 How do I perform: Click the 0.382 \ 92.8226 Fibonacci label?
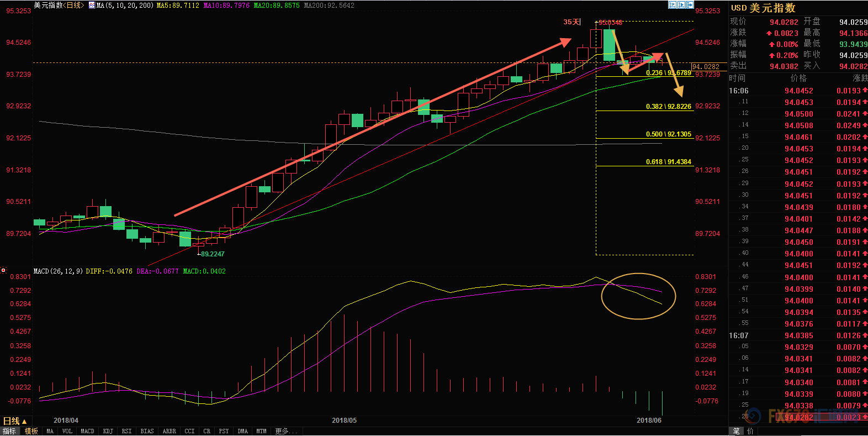pos(669,107)
